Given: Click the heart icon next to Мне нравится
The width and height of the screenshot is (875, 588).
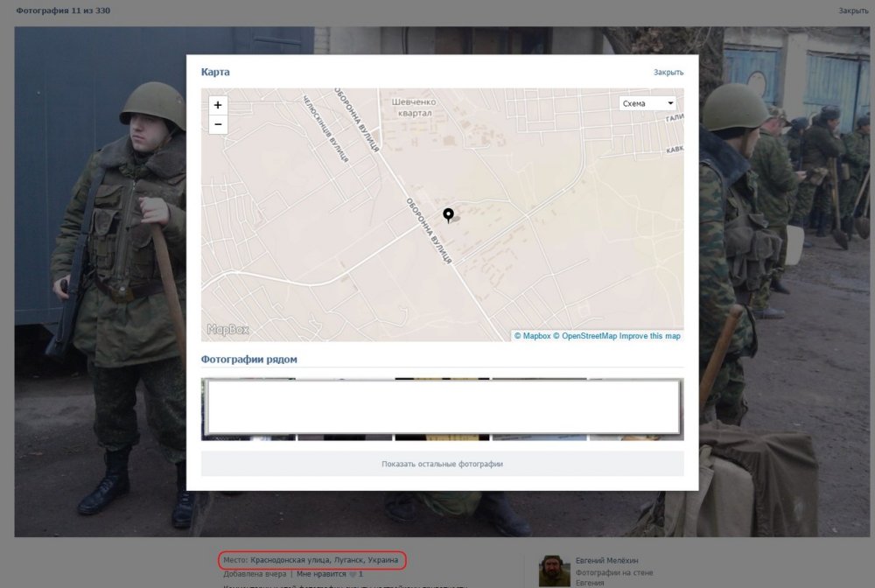Looking at the screenshot, I should click(352, 574).
